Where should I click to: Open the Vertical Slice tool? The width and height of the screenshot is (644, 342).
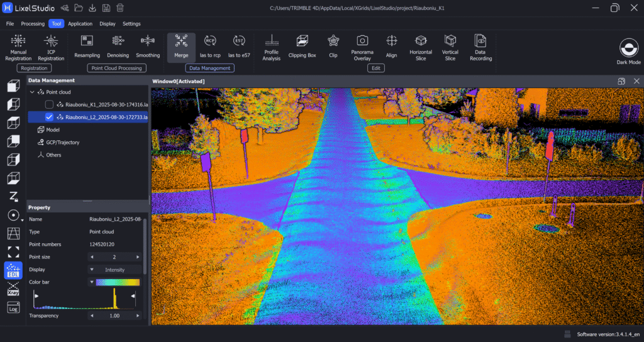[x=450, y=47]
